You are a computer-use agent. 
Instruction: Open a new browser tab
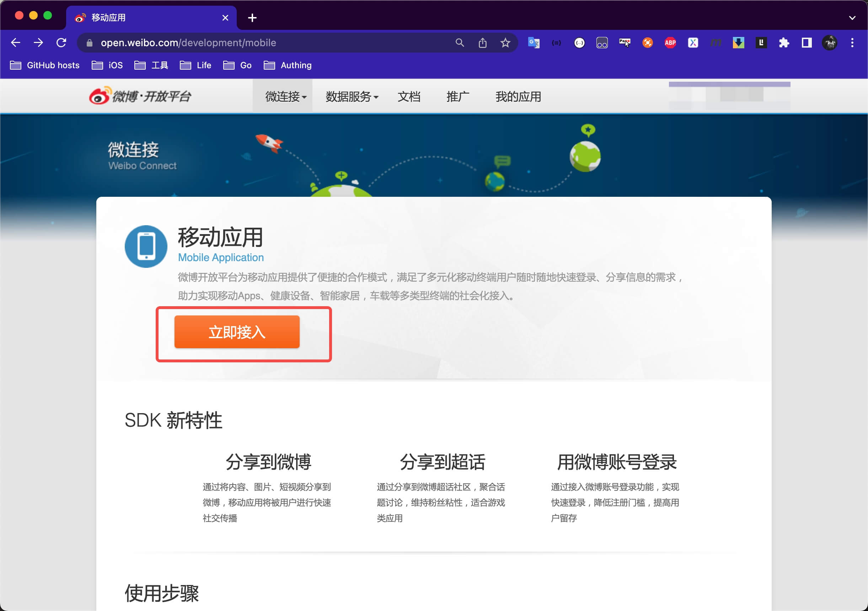pyautogui.click(x=252, y=18)
